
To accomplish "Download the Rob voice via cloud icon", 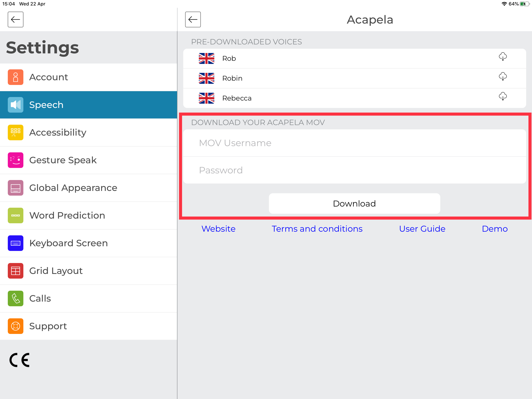I will 503,57.
